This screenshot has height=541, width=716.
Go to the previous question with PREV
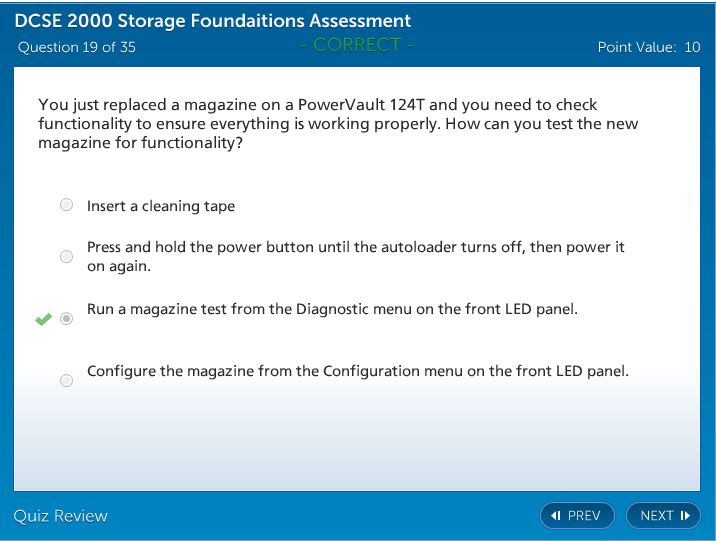(x=577, y=516)
